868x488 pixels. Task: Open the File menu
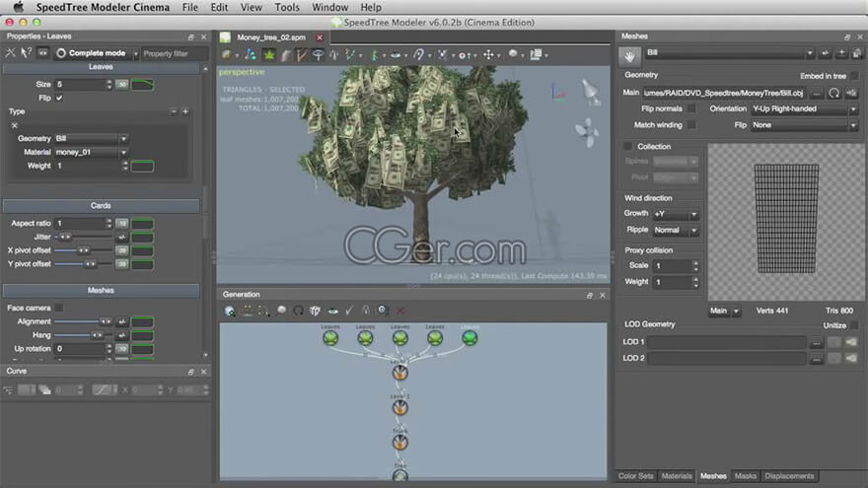(x=189, y=7)
